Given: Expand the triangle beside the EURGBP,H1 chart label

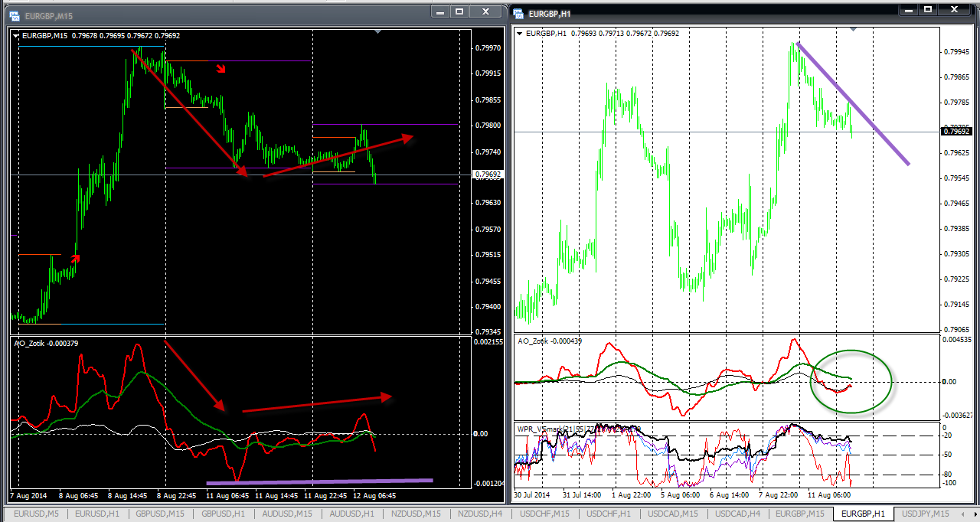Looking at the screenshot, I should coord(519,34).
